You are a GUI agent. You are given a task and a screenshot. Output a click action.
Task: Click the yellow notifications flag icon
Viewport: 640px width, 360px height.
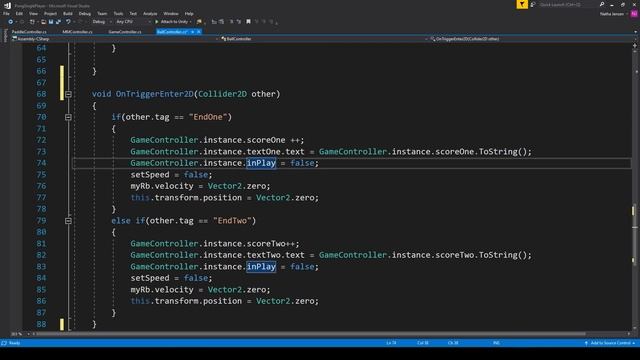point(522,4)
